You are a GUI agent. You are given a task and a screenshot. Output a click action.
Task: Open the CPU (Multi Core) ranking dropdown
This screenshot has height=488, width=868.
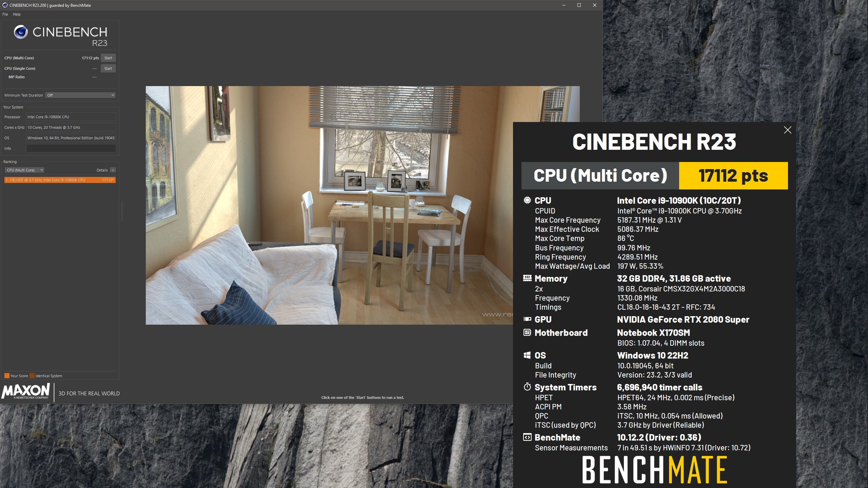24,170
